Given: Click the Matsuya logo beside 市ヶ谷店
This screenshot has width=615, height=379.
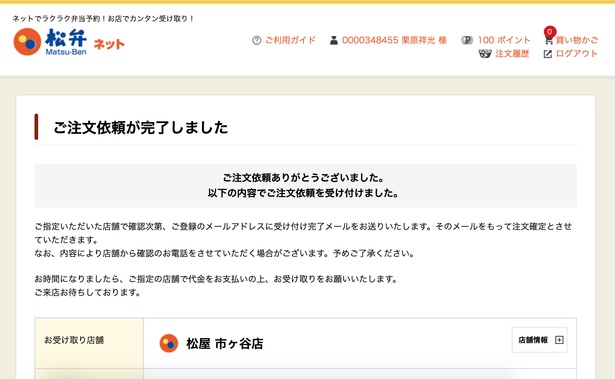Looking at the screenshot, I should 169,343.
